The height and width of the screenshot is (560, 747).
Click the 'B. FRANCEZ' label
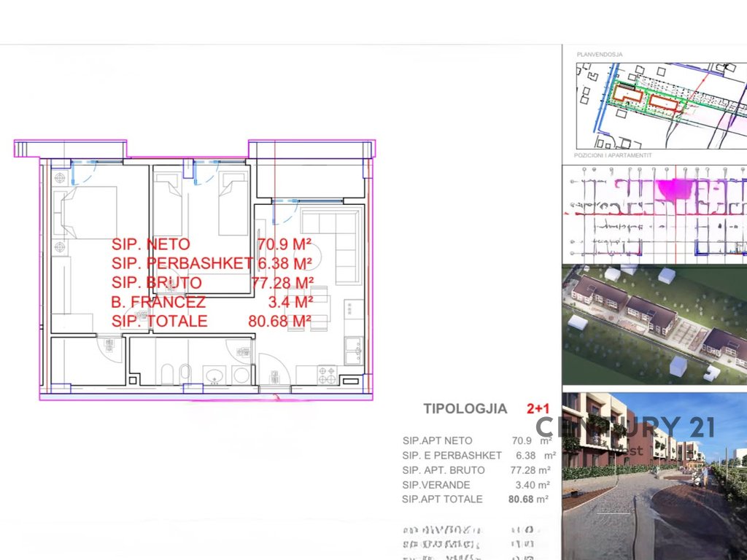tap(158, 302)
